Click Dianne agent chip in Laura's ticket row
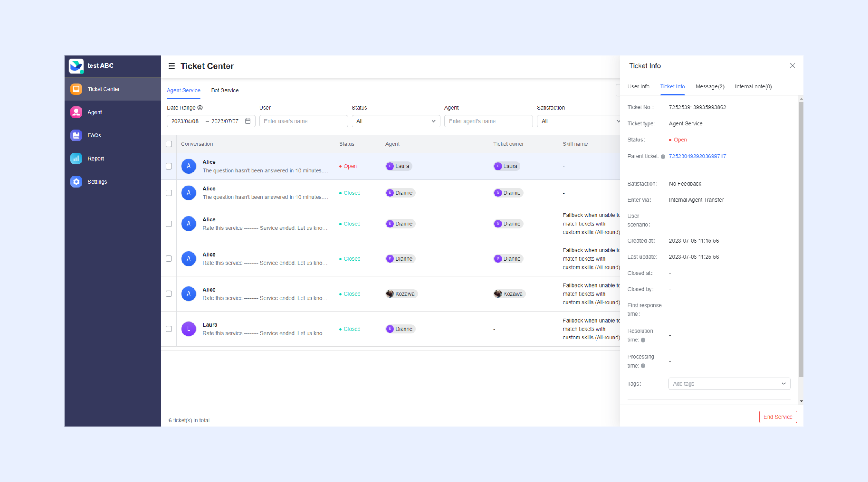Screen dimensions: 868x482 coord(400,329)
